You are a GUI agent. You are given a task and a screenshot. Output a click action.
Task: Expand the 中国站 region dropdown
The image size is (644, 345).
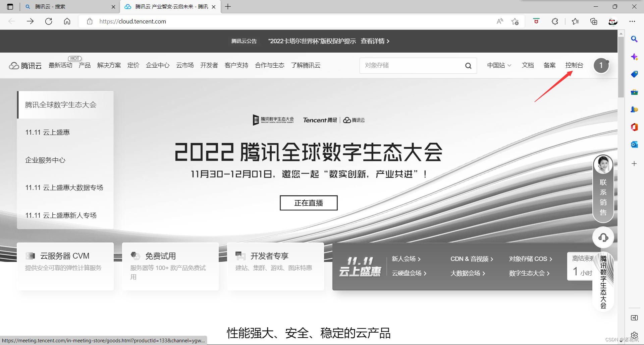click(499, 65)
